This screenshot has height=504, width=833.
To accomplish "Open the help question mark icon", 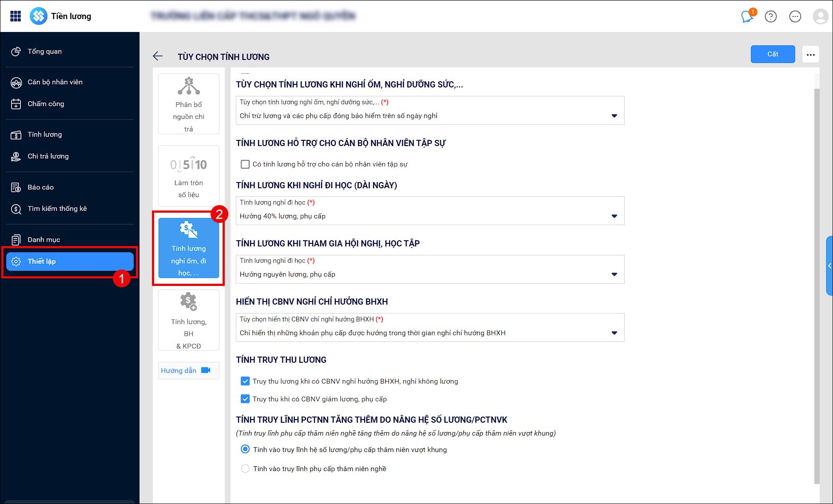I will point(771,16).
